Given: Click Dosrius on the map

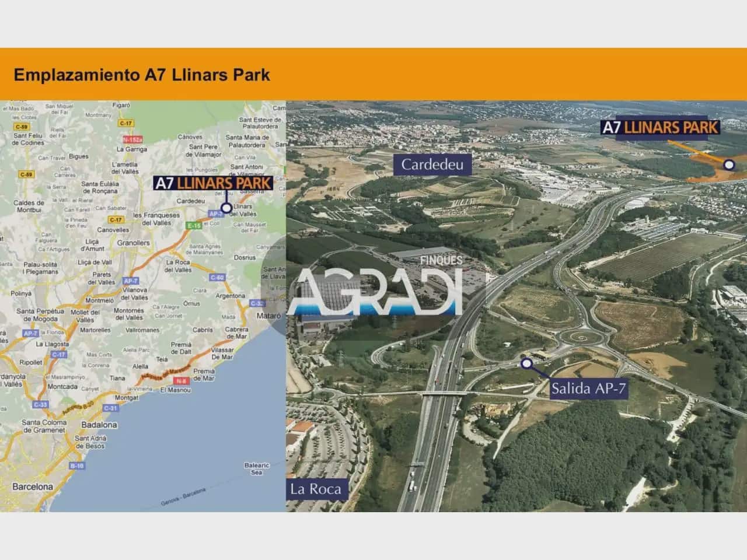Looking at the screenshot, I should pos(244,257).
